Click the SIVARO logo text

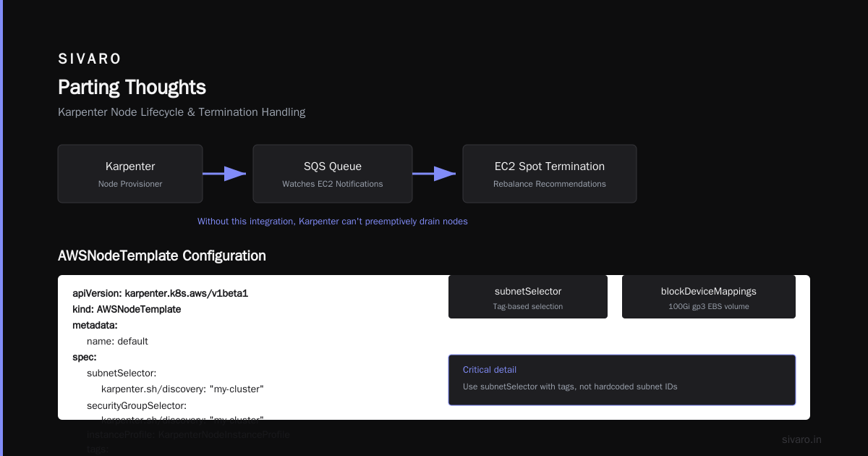(x=90, y=59)
